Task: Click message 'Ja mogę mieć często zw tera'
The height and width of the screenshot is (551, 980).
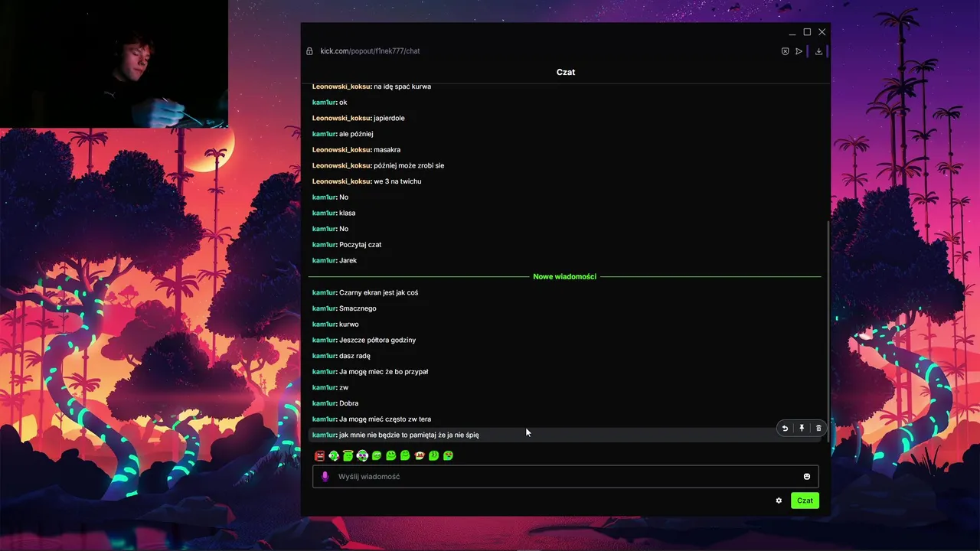Action: (x=385, y=419)
